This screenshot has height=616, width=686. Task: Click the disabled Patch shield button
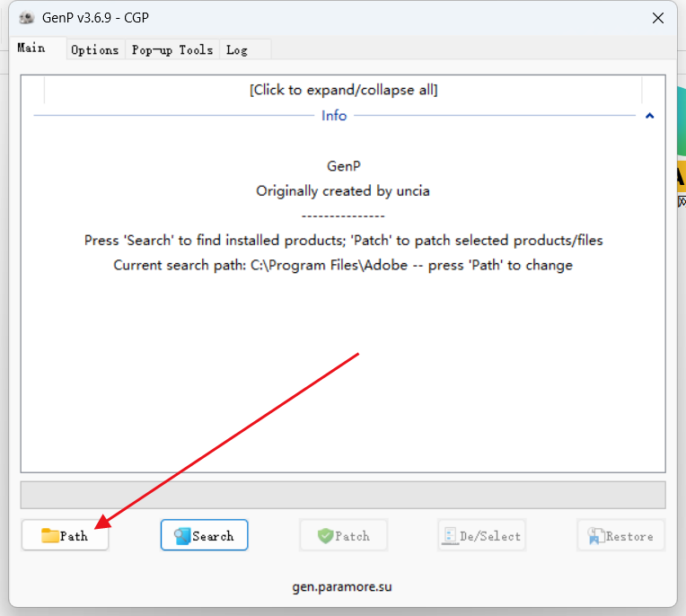(343, 534)
